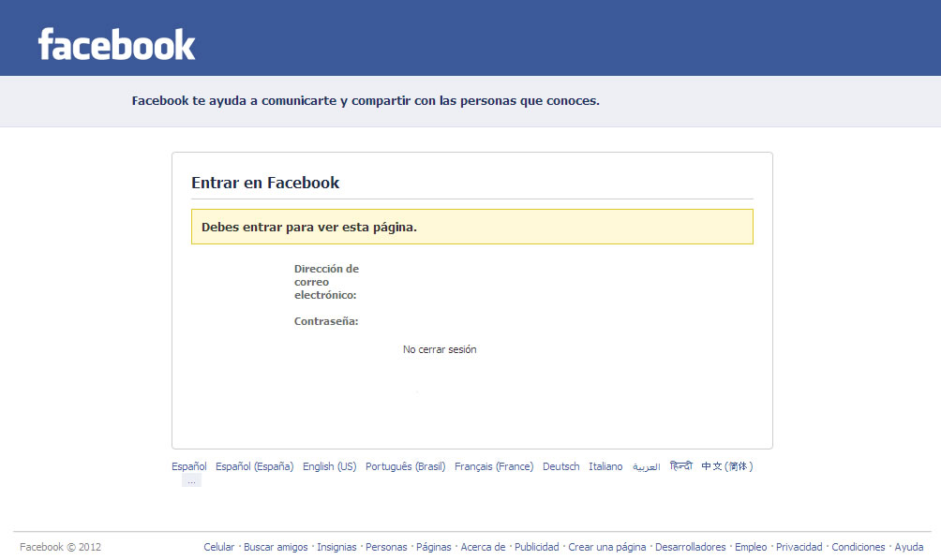The width and height of the screenshot is (941, 560).
Task: Visit Páginas footer link
Action: coord(434,547)
